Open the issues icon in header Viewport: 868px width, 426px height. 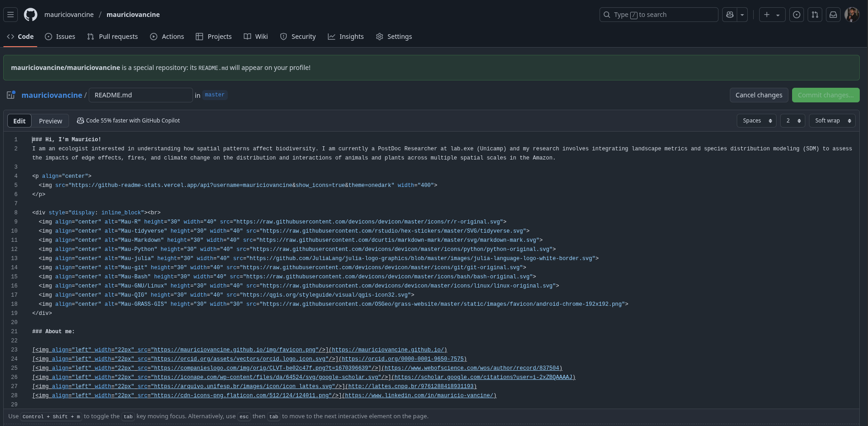pos(796,15)
